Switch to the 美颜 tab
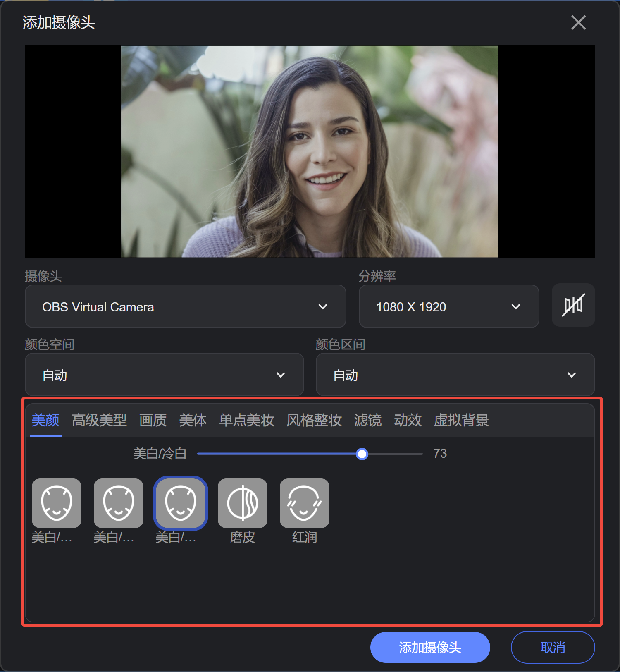 [x=45, y=420]
